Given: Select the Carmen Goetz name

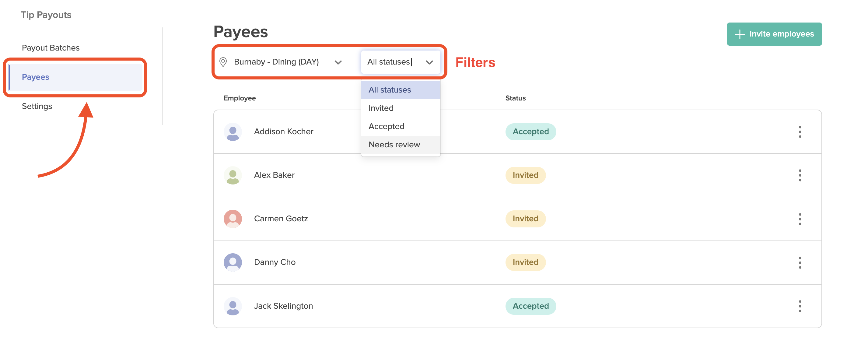Looking at the screenshot, I should pyautogui.click(x=281, y=219).
